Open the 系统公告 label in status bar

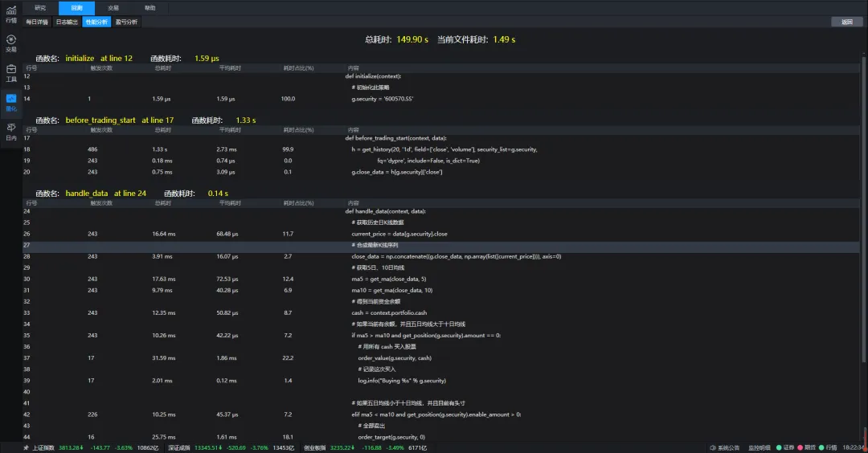(x=728, y=448)
